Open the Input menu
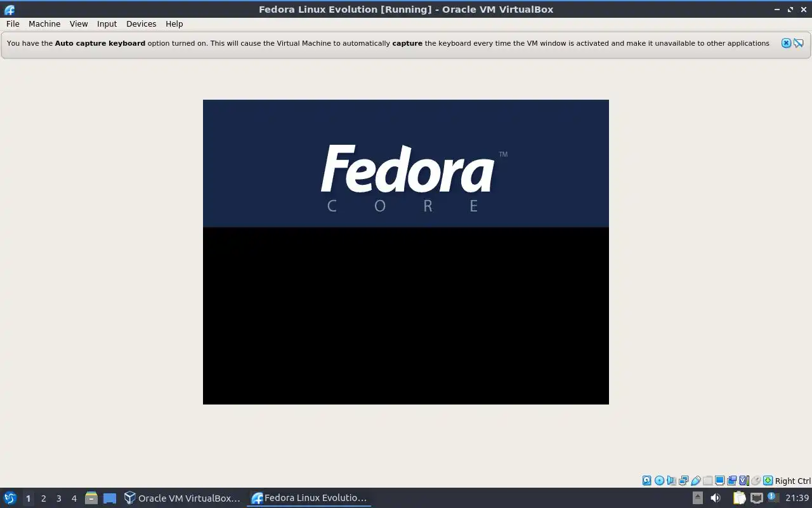812x508 pixels. pyautogui.click(x=107, y=23)
